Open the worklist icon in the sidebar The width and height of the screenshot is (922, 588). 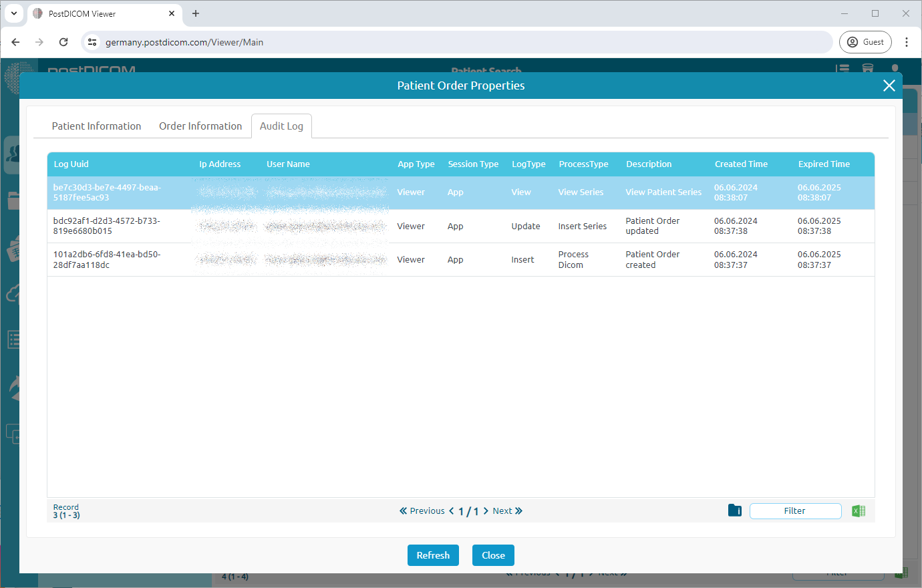[x=13, y=339]
